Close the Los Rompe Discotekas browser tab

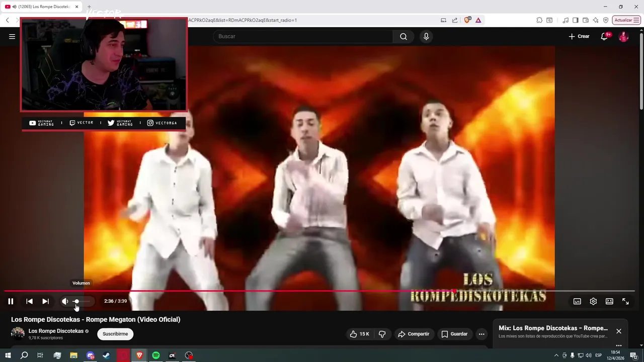(x=77, y=7)
